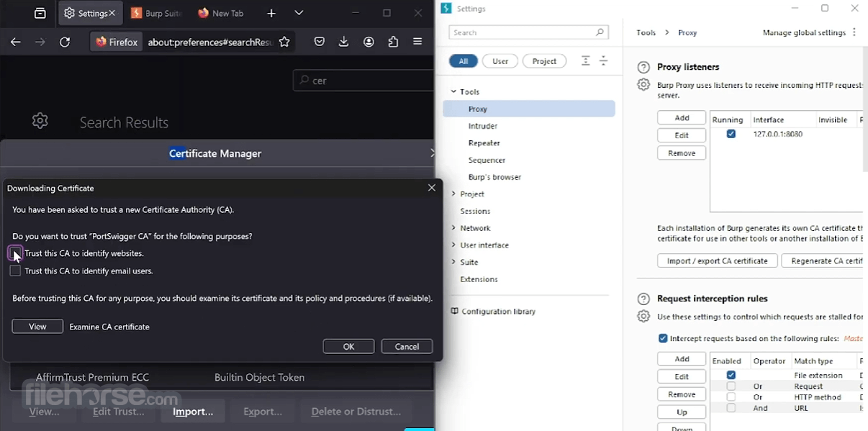868x431 pixels.
Task: Click Up in interception rules
Action: [x=682, y=412]
